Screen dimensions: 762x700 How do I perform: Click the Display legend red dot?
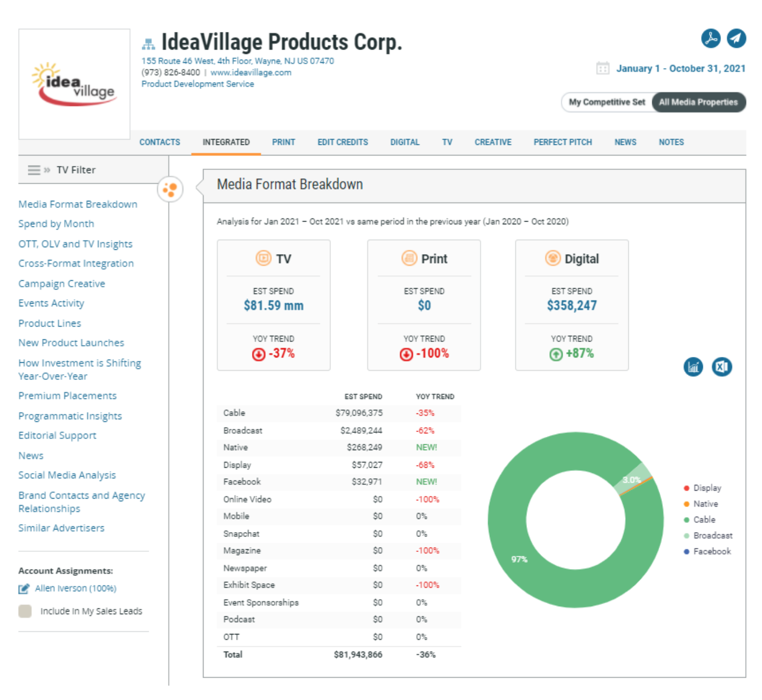pos(686,488)
